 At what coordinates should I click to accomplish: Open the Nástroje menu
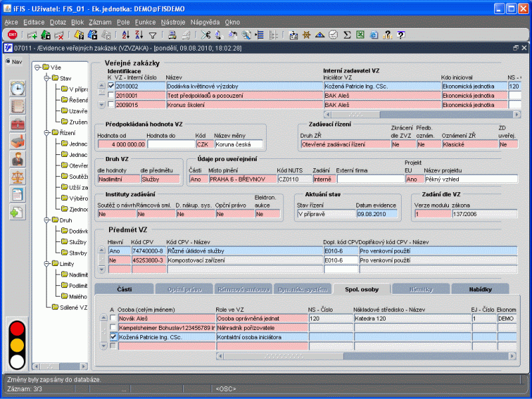click(x=173, y=23)
